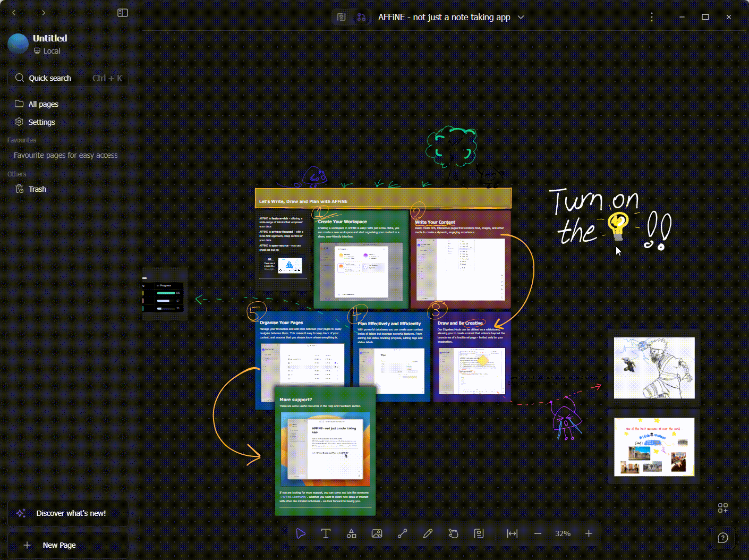Image resolution: width=749 pixels, height=560 pixels.
Task: Click the 'Favourite pages for easy access' text
Action: click(x=66, y=155)
